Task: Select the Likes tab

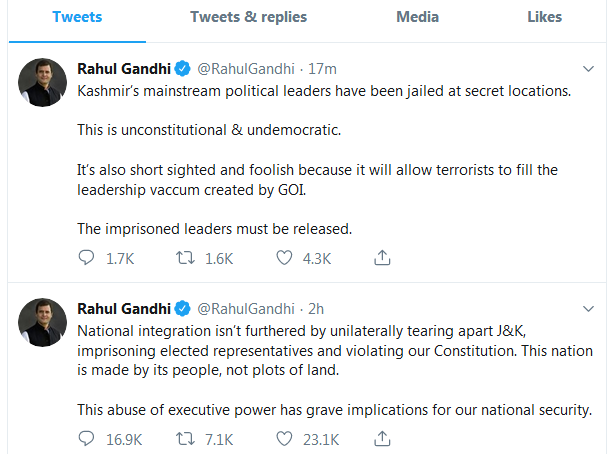Action: point(545,17)
